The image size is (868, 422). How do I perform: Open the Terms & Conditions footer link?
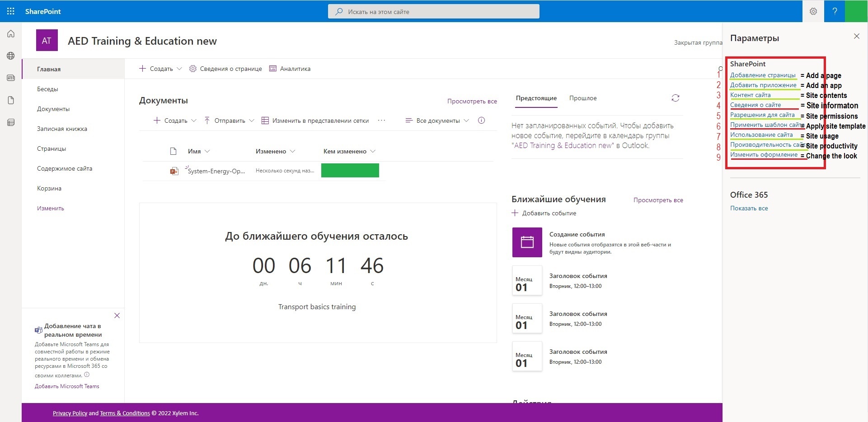click(125, 413)
